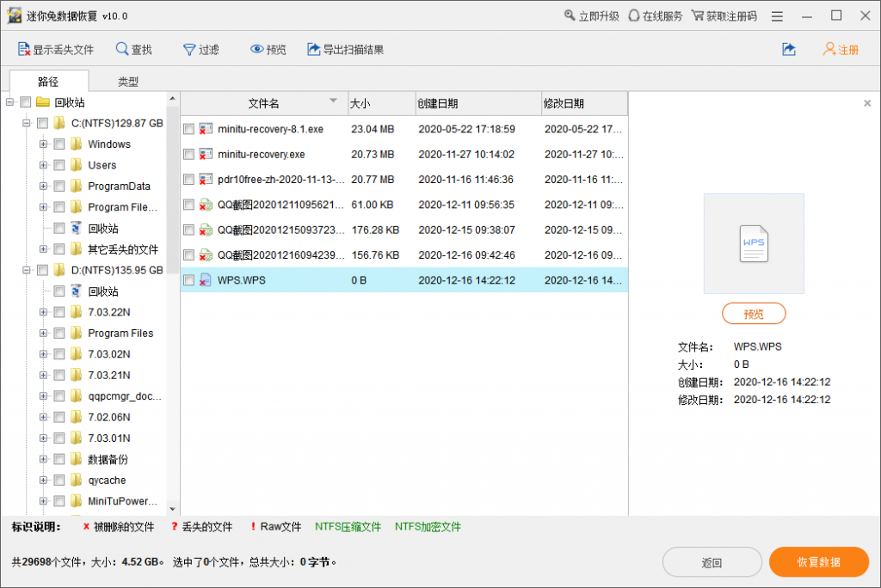Check the D:(NTFS)135.95 GB drive checkbox

pyautogui.click(x=43, y=270)
